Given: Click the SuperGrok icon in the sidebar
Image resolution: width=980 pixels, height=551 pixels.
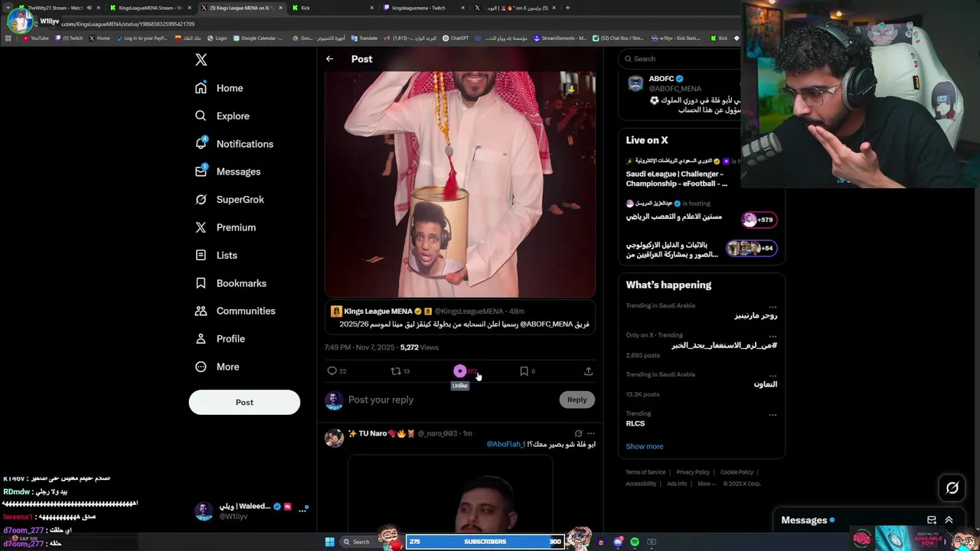Looking at the screenshot, I should 201,199.
